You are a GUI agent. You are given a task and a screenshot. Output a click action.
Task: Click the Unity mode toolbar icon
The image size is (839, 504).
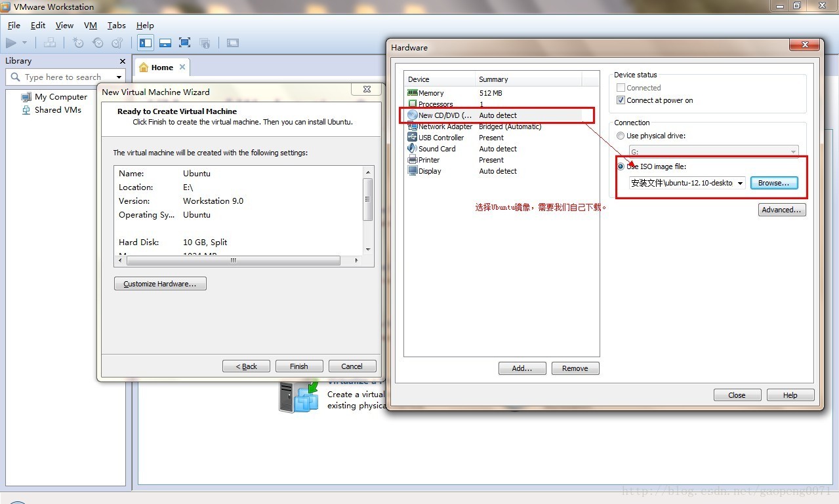click(205, 43)
